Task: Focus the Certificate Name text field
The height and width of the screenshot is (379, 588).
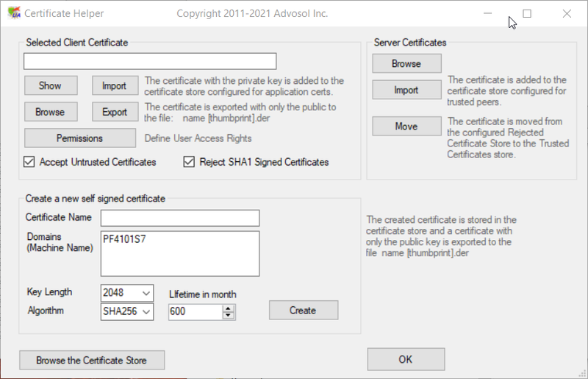Action: [180, 218]
